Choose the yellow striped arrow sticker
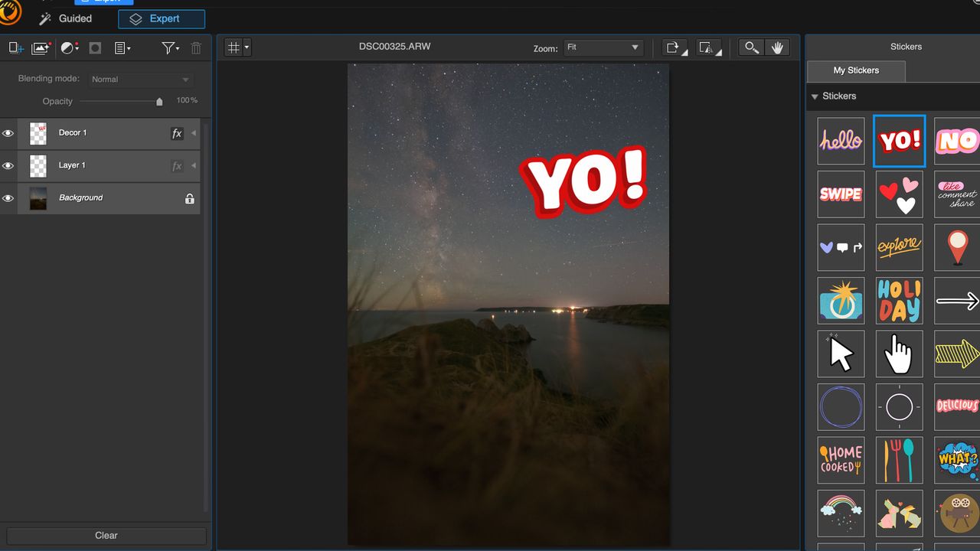The width and height of the screenshot is (980, 551). coord(957,354)
